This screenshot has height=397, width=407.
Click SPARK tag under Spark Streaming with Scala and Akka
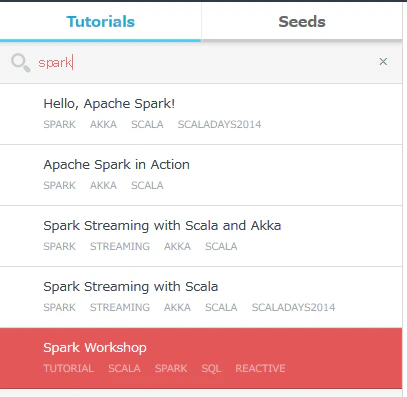(x=59, y=246)
